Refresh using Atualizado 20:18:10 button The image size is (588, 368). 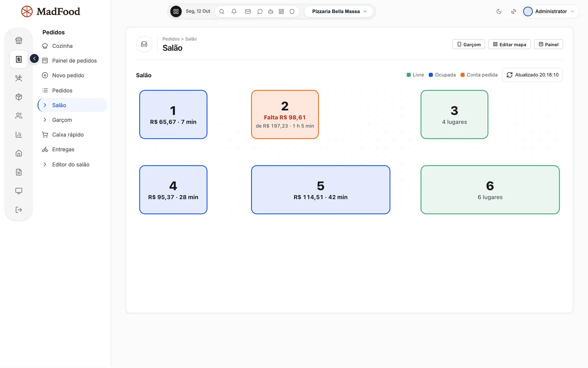(532, 75)
